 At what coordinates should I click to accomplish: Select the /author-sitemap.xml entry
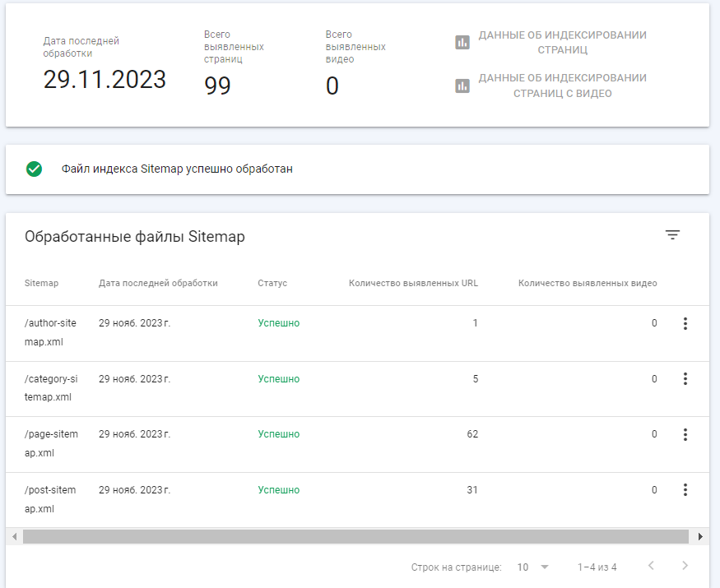point(50,332)
